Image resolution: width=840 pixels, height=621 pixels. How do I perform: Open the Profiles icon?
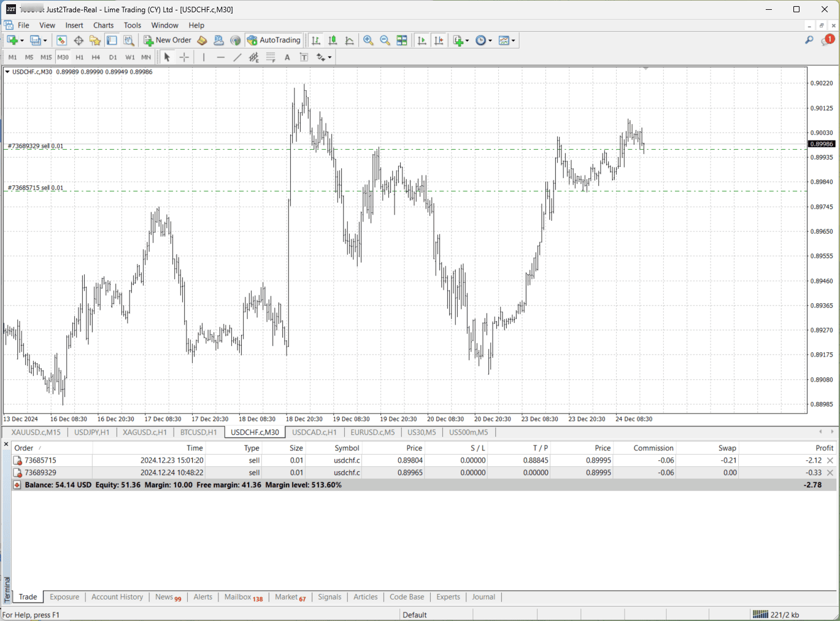[x=35, y=40]
